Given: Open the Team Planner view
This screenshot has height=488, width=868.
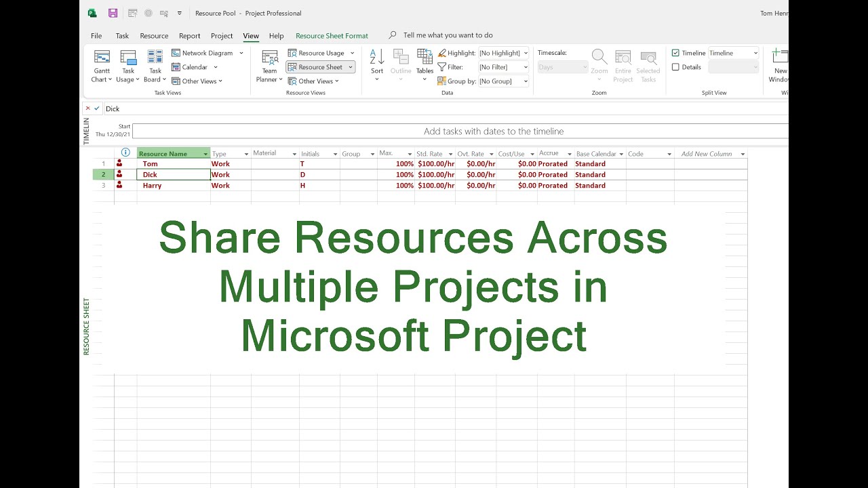Looking at the screenshot, I should tap(270, 66).
